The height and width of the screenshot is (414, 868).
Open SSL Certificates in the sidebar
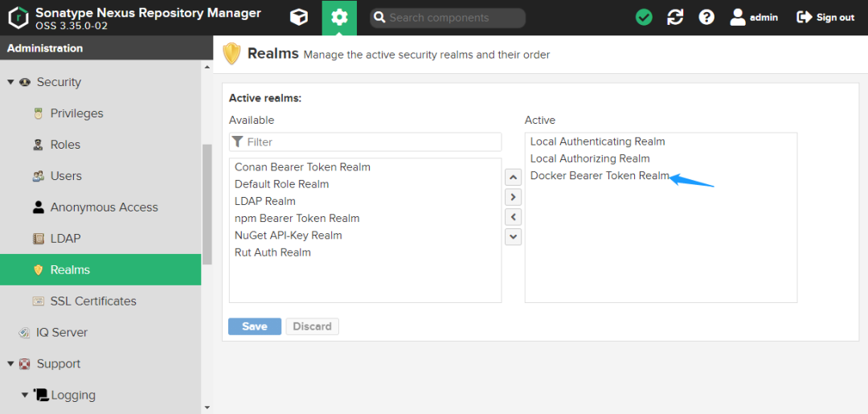tap(93, 301)
